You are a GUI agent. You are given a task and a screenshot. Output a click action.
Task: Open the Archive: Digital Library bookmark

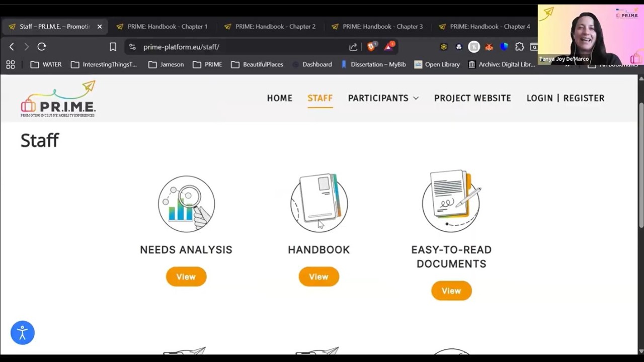[502, 64]
